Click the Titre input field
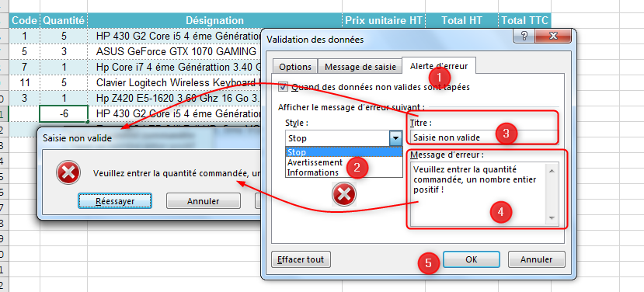 coord(484,137)
